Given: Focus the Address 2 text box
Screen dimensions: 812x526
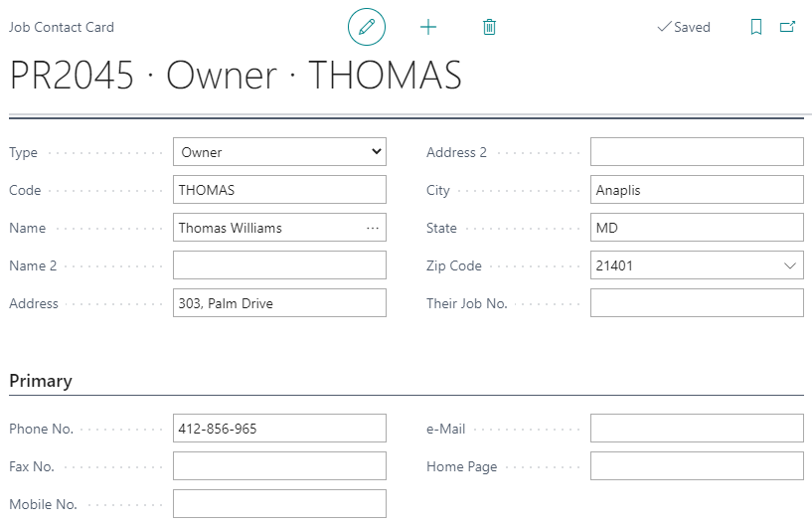Looking at the screenshot, I should point(697,152).
